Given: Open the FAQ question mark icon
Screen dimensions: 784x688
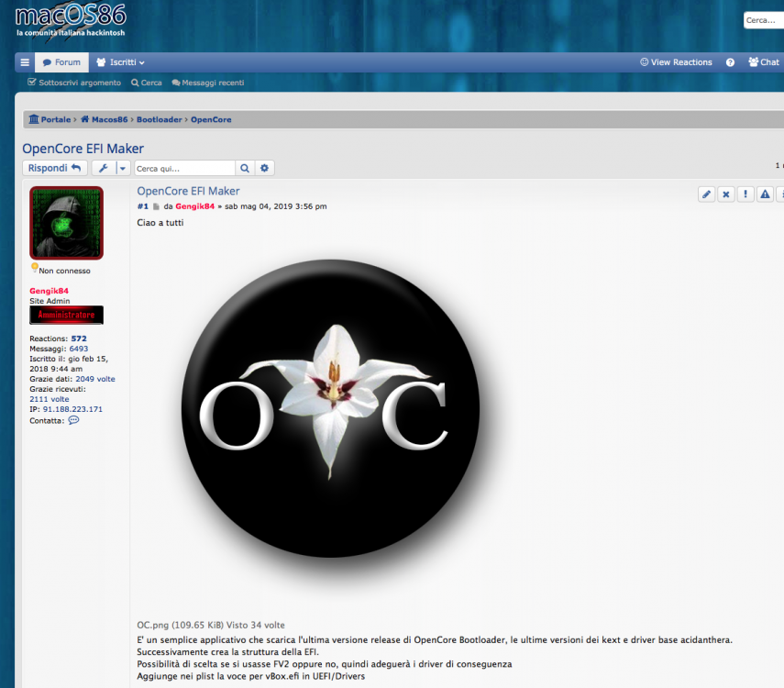Looking at the screenshot, I should 730,62.
